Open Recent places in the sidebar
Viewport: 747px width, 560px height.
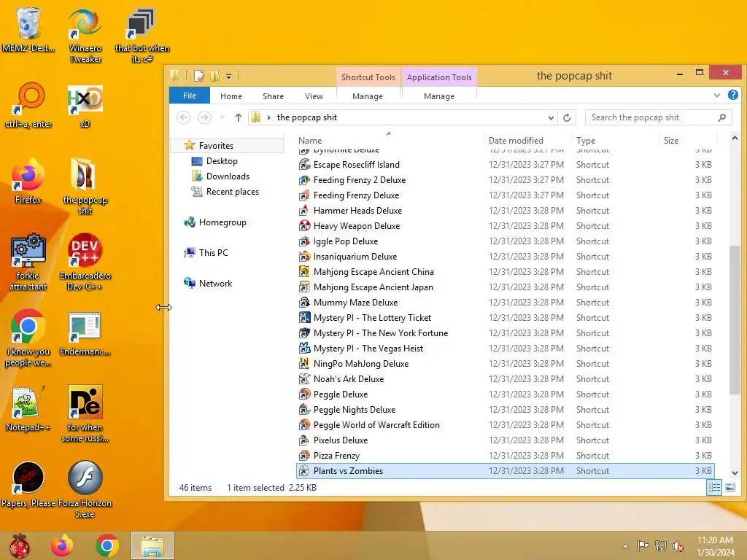(233, 192)
